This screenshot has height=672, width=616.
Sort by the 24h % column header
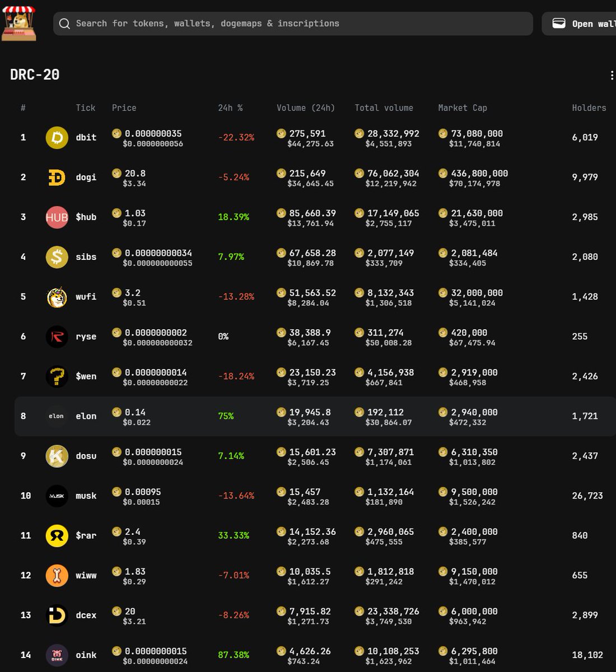(x=230, y=108)
